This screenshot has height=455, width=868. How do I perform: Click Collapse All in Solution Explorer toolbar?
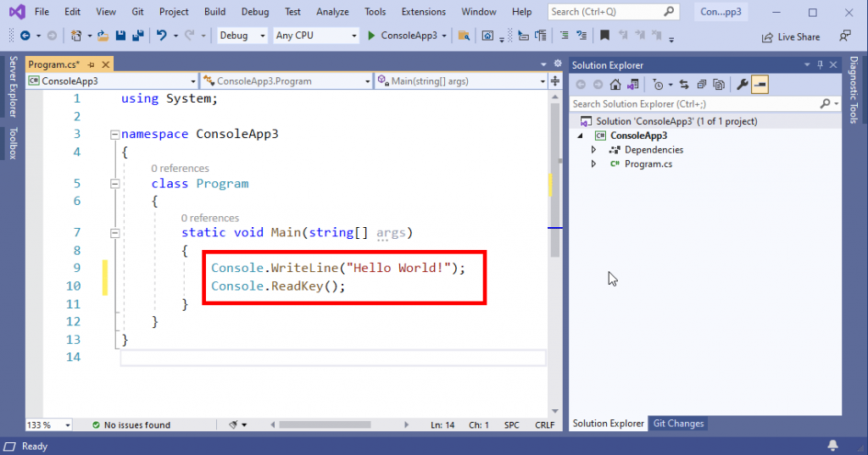pos(700,84)
